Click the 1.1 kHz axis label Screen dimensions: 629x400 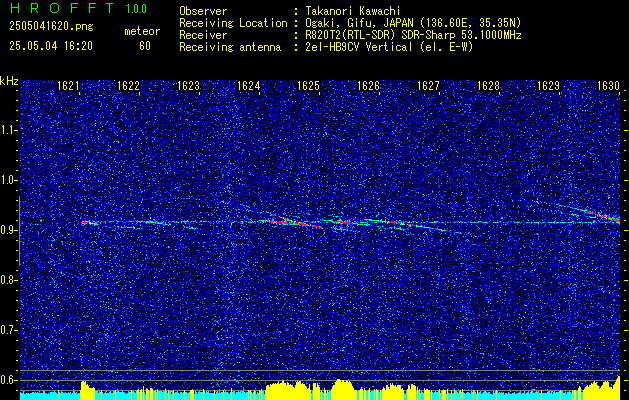click(9, 130)
